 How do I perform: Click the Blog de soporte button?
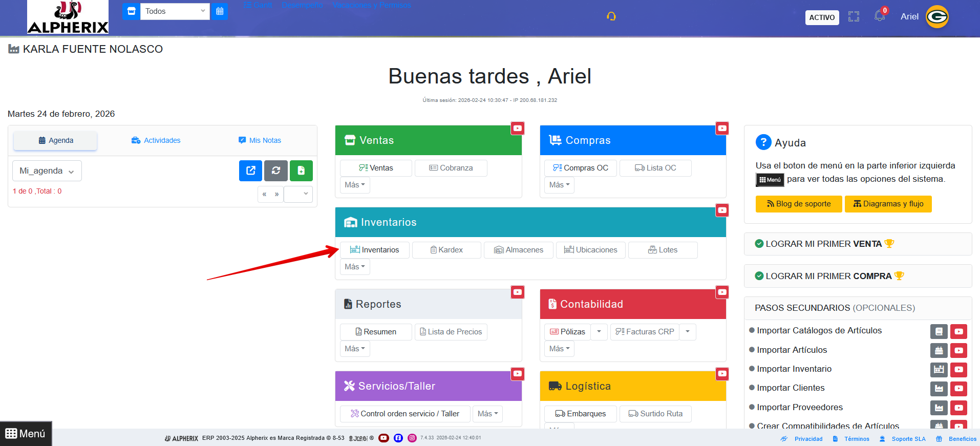pyautogui.click(x=799, y=204)
